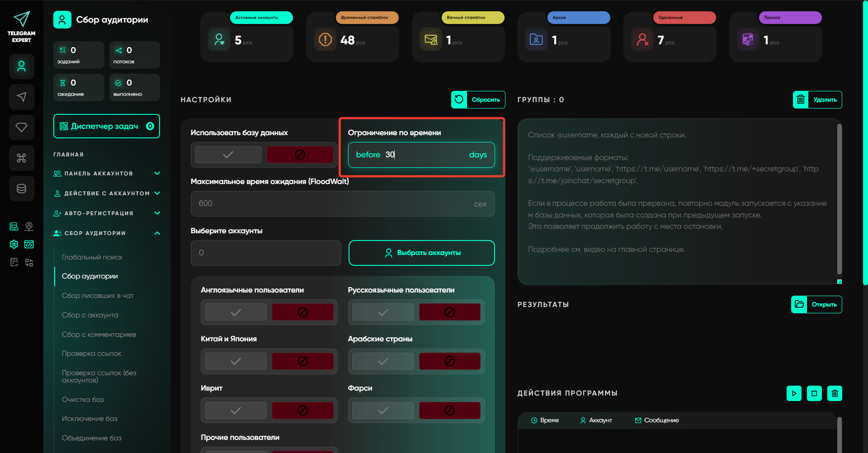The width and height of the screenshot is (868, 453).
Task: Disable English-speaking users with red toggle
Action: pos(302,312)
